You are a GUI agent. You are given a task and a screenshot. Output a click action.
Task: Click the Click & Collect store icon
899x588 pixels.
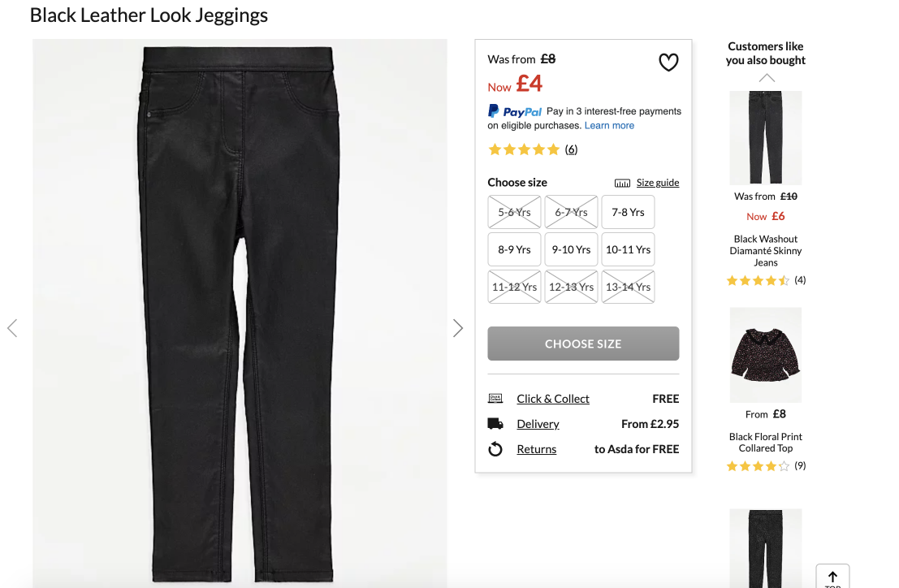tap(495, 399)
